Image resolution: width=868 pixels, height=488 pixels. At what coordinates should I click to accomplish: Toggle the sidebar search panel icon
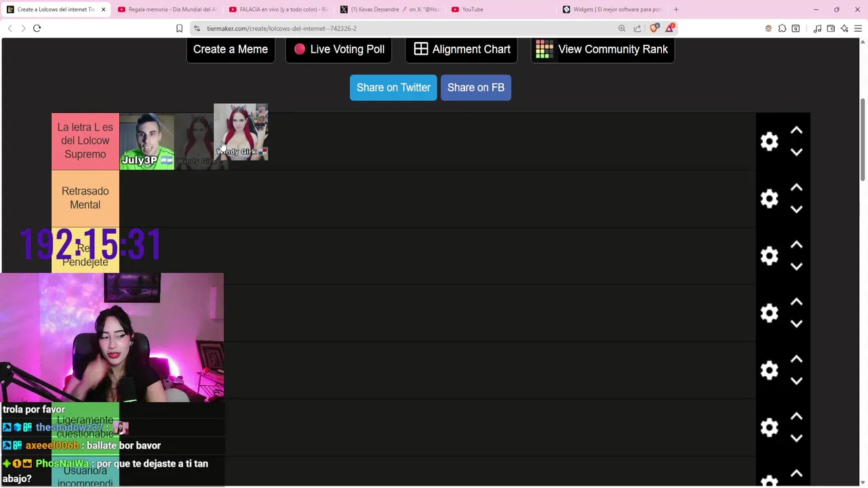tap(795, 28)
